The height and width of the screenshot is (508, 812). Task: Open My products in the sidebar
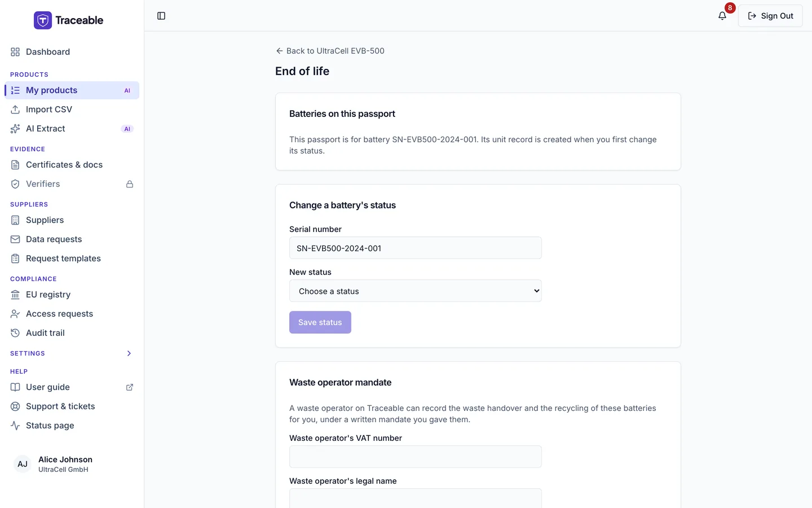pyautogui.click(x=72, y=90)
